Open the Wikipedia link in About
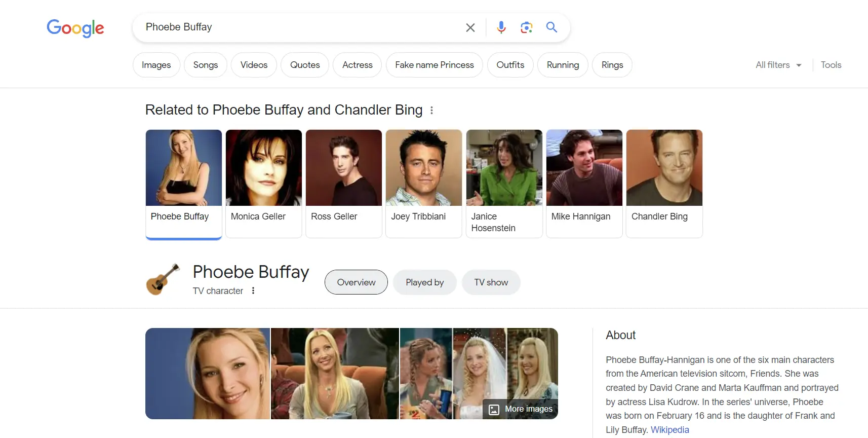 click(x=669, y=430)
